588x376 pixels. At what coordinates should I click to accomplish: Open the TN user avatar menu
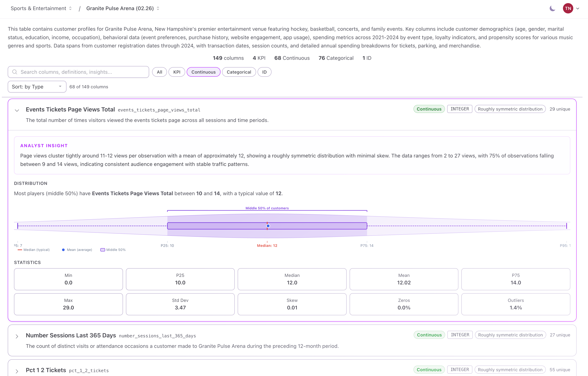coord(568,8)
